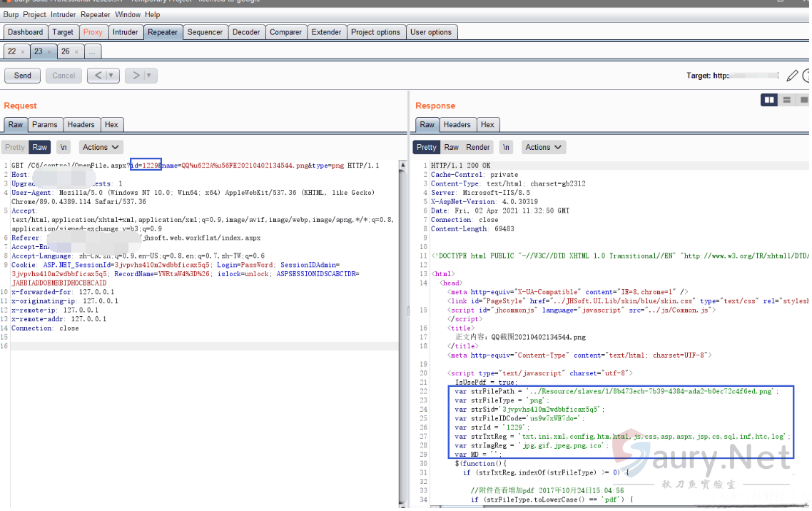Open the Intruder menu in menu bar
The image size is (812, 511).
[63, 14]
